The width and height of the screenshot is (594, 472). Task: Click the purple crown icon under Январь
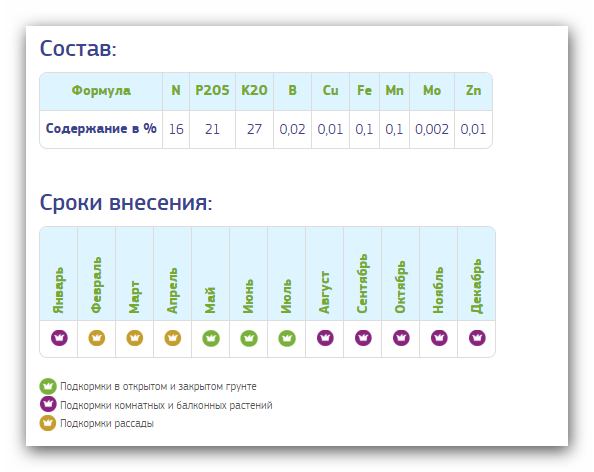59,338
